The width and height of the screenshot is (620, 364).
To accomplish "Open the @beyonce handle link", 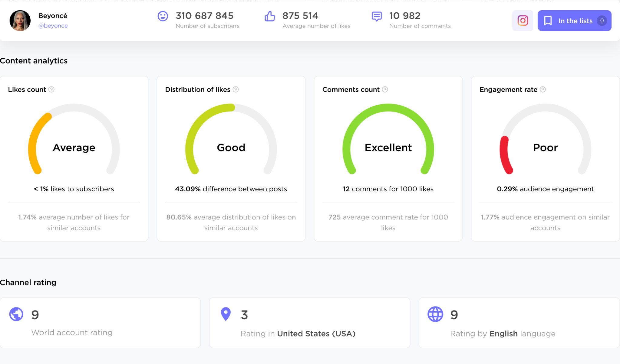I will point(53,26).
